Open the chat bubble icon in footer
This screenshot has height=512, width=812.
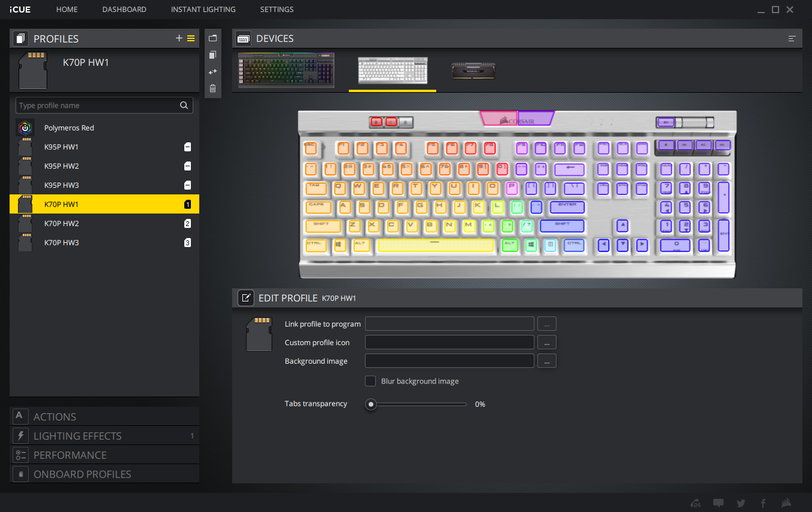click(719, 503)
